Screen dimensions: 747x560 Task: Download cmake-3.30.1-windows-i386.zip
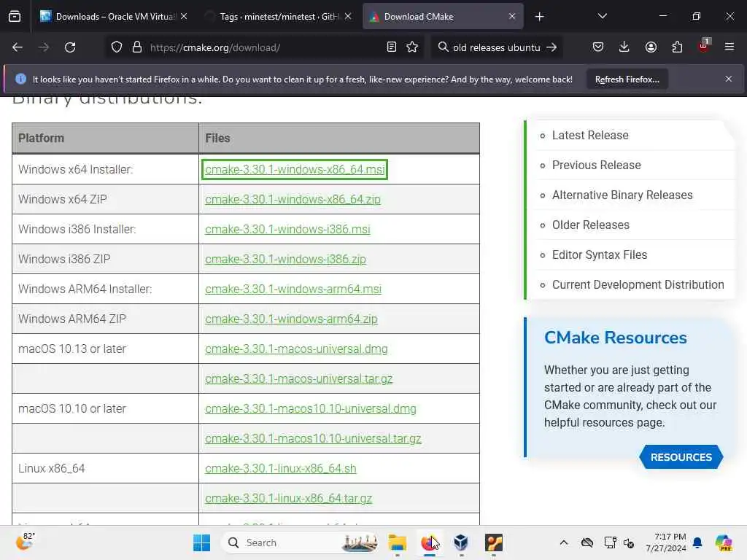[x=285, y=260]
